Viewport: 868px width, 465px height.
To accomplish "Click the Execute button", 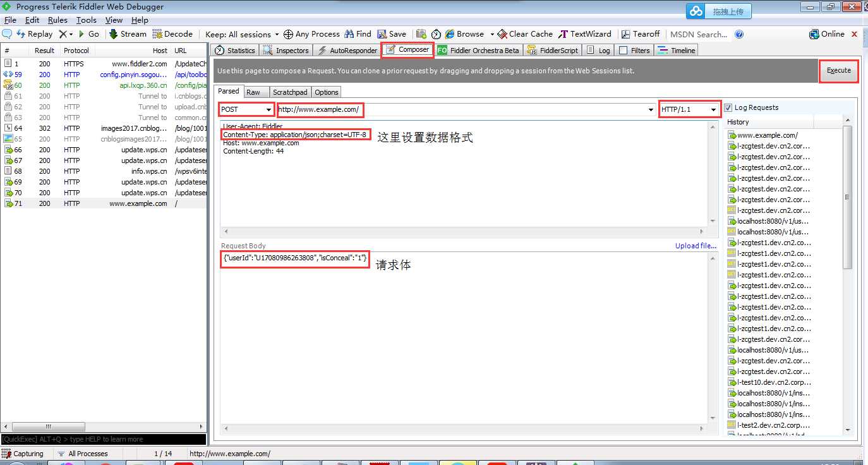I will (x=839, y=71).
